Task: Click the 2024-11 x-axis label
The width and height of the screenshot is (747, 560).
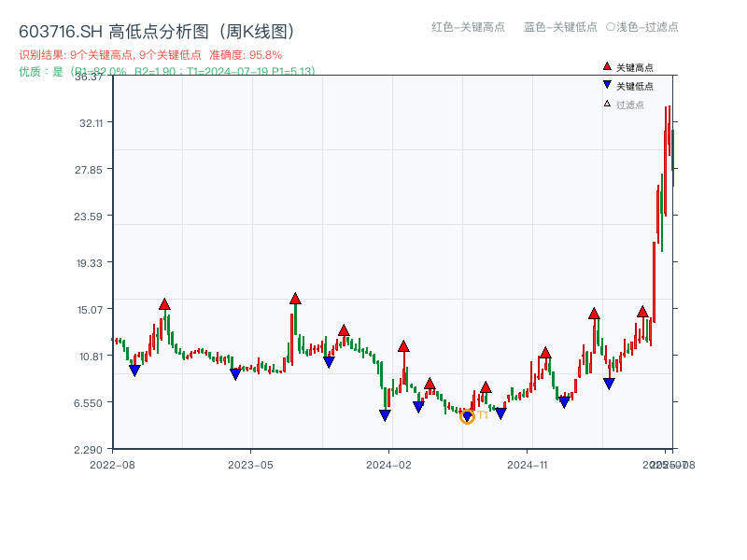Action: pyautogui.click(x=528, y=465)
